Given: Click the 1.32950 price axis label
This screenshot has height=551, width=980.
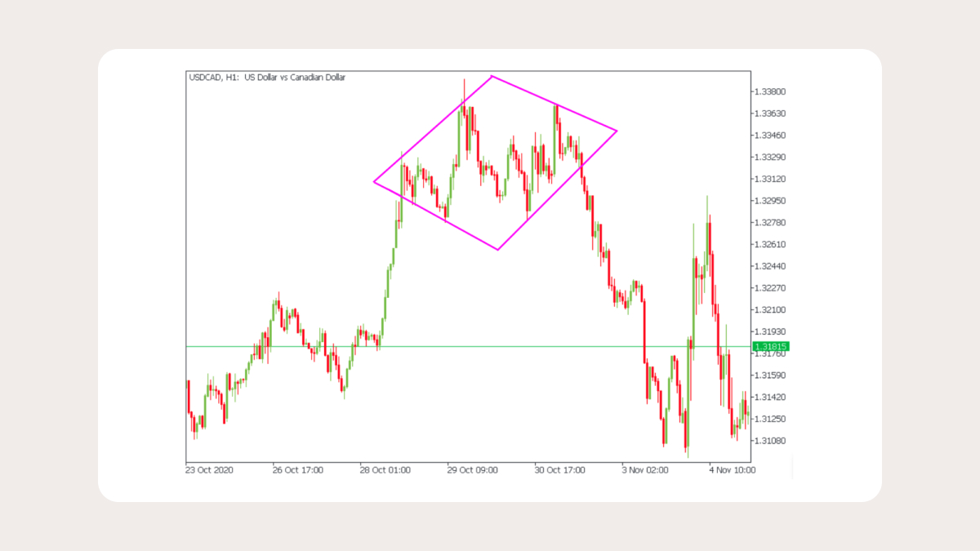Looking at the screenshot, I should [771, 200].
